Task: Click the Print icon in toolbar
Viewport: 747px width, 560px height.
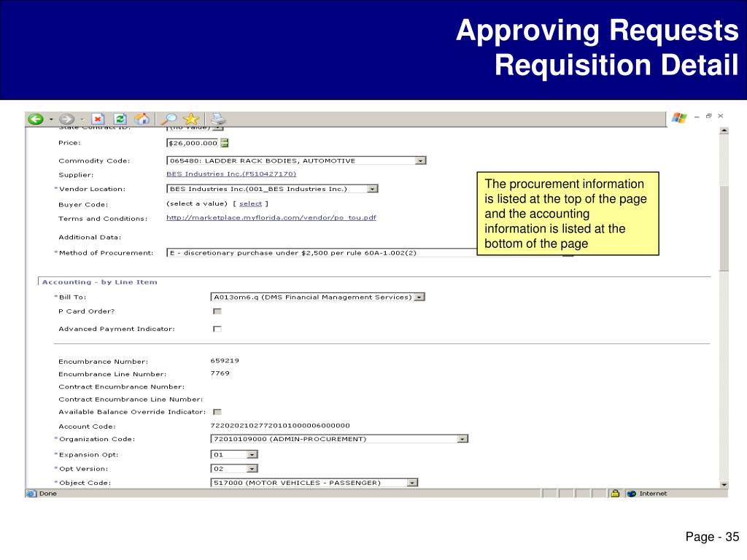Action: tap(217, 119)
